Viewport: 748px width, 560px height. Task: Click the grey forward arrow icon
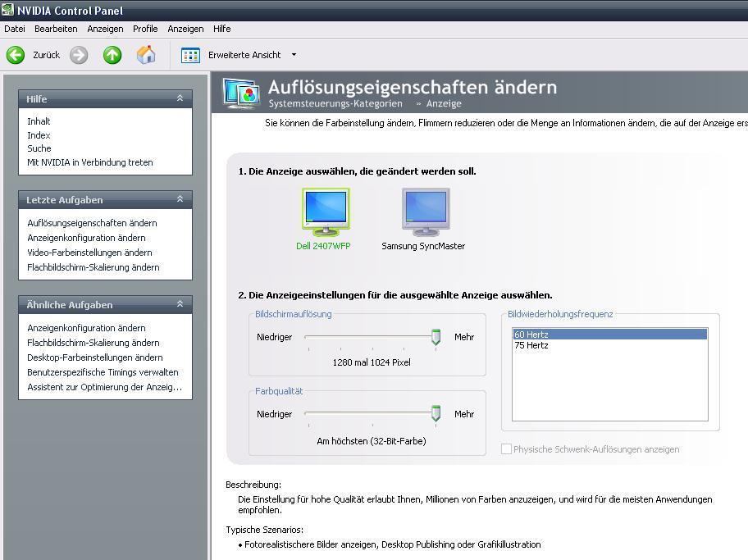point(79,55)
